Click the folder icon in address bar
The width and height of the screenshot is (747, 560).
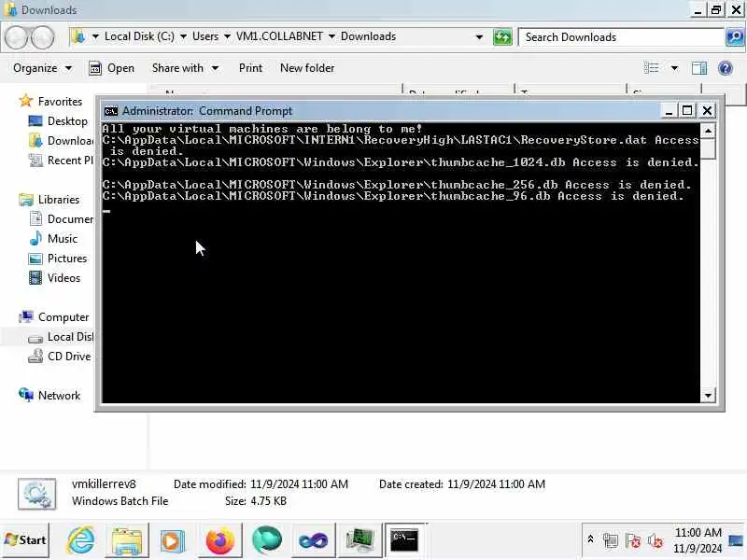tap(78, 36)
